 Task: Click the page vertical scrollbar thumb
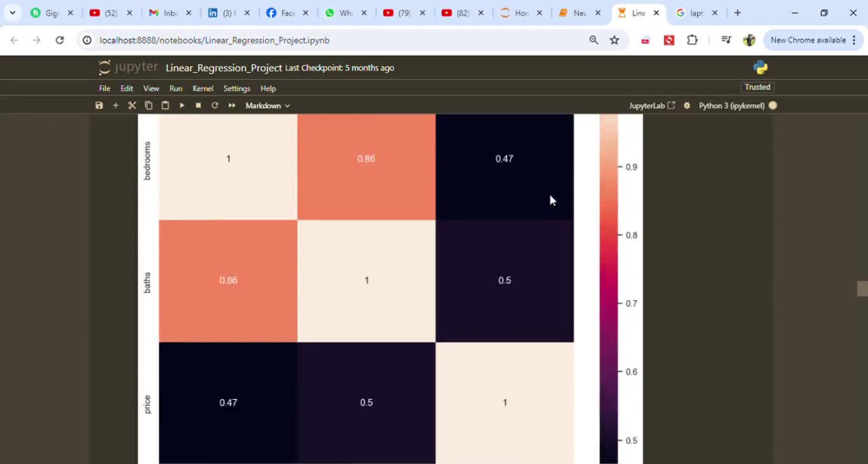point(863,289)
